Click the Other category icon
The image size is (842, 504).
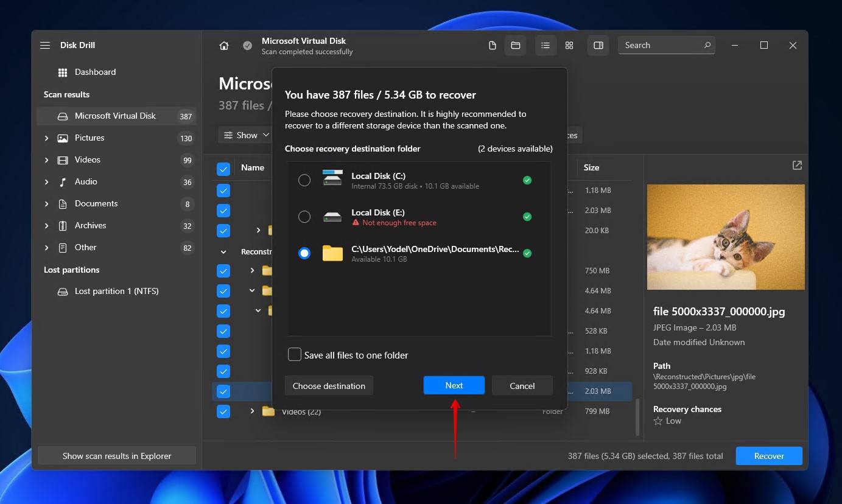[x=63, y=248]
